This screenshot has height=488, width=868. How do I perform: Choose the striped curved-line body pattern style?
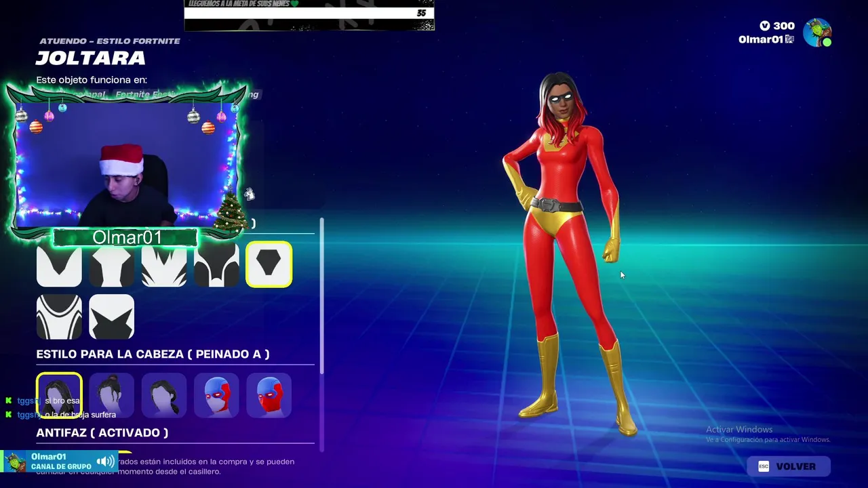point(59,317)
